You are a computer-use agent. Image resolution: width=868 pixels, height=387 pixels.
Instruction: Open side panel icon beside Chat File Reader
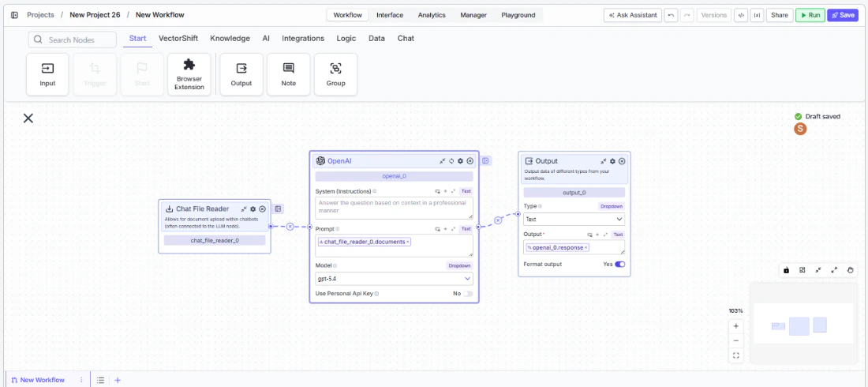click(279, 209)
